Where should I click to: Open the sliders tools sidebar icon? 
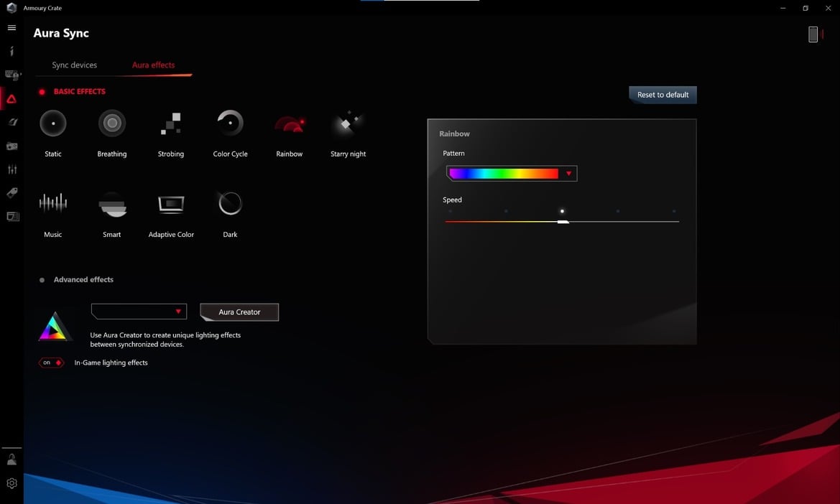click(x=12, y=169)
